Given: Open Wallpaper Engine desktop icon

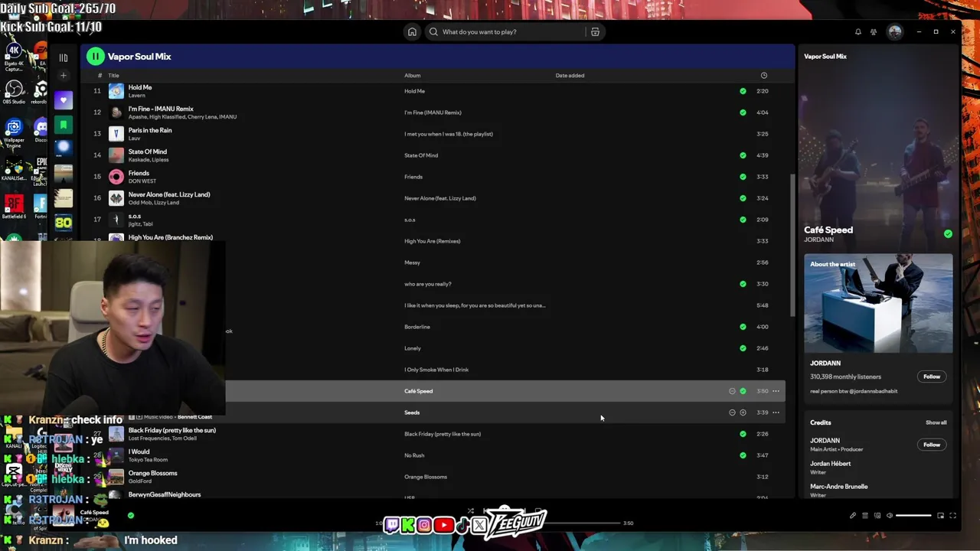Looking at the screenshot, I should [14, 132].
